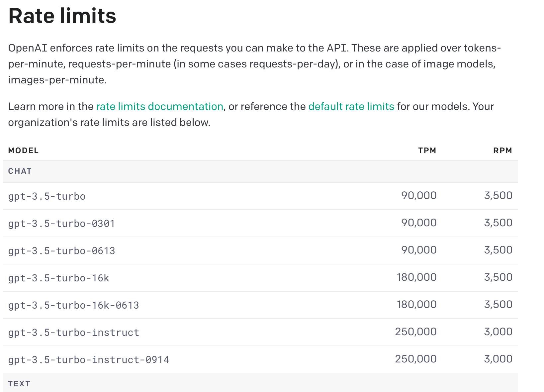Select the gpt-3.5-turbo model row
Viewport: 544px width, 392px height.
point(47,196)
